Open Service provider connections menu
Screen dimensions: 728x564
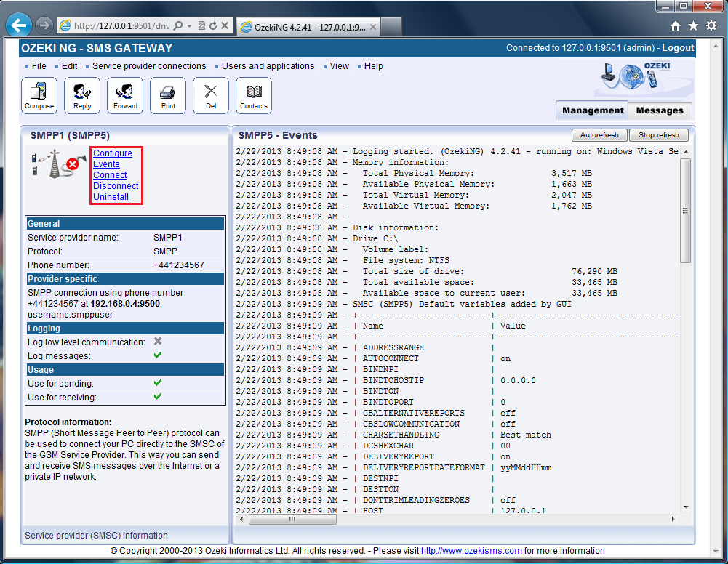click(149, 66)
